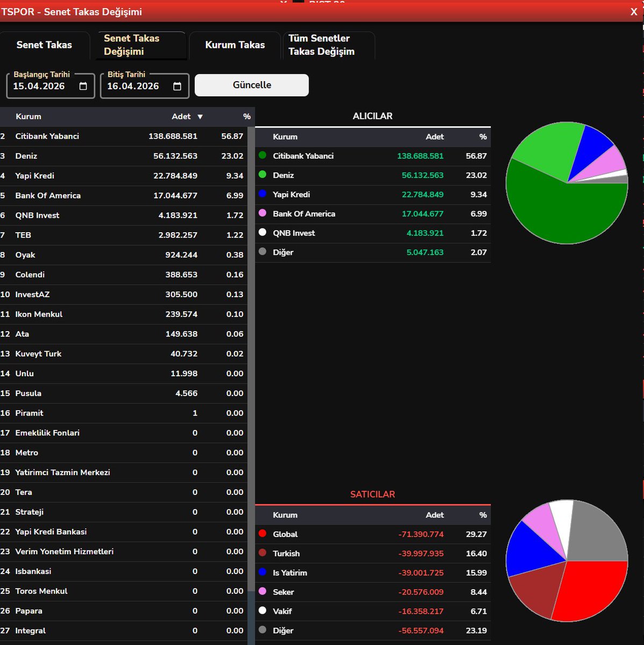Select the Isbankasi row

pyautogui.click(x=124, y=571)
